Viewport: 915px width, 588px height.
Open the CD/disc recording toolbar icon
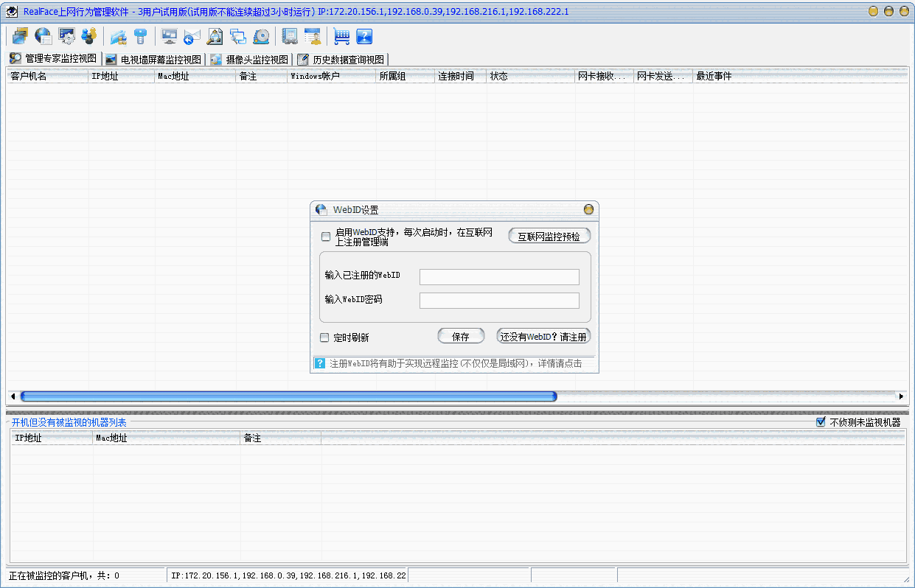pos(261,35)
